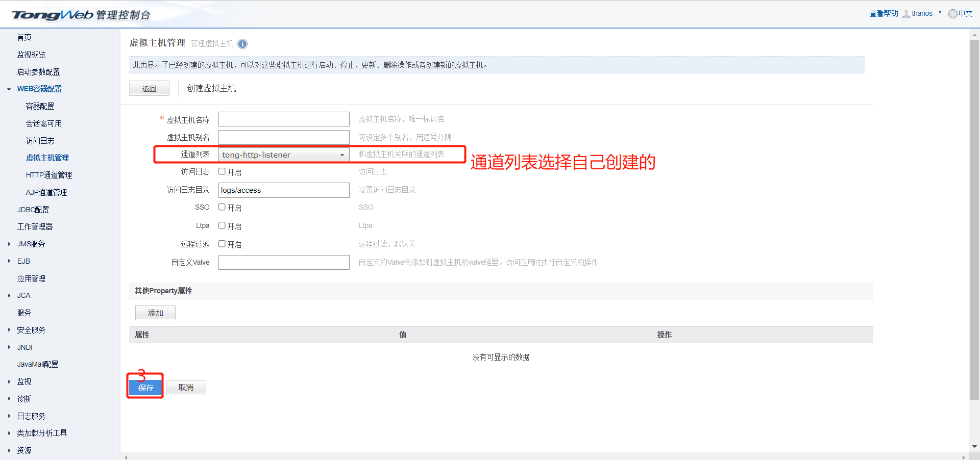
Task: Select 虚拟主机管理 in the sidebar
Action: pyautogui.click(x=47, y=158)
